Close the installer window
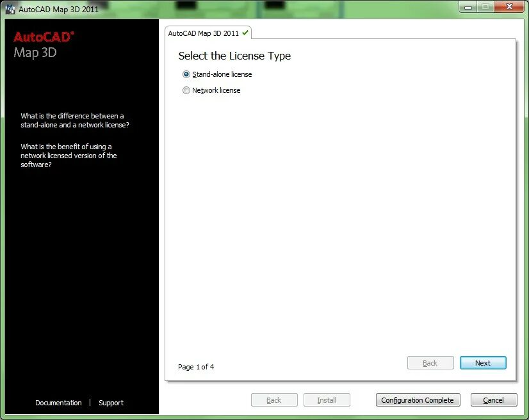 point(509,7)
